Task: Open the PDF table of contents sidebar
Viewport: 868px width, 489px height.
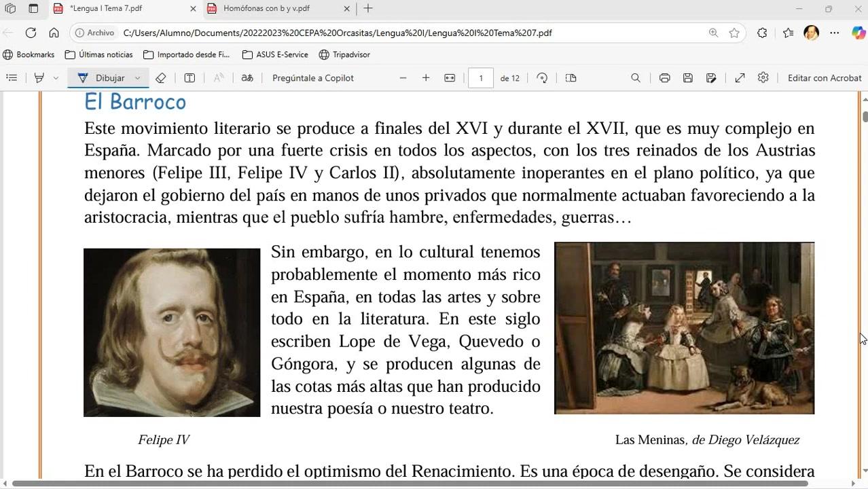Action: click(x=12, y=78)
